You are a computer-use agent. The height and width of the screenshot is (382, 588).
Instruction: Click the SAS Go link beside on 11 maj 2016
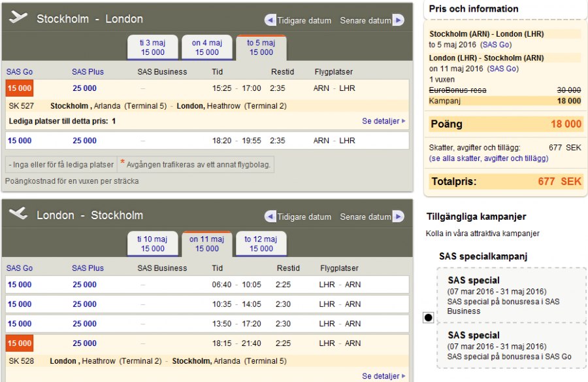(x=503, y=69)
